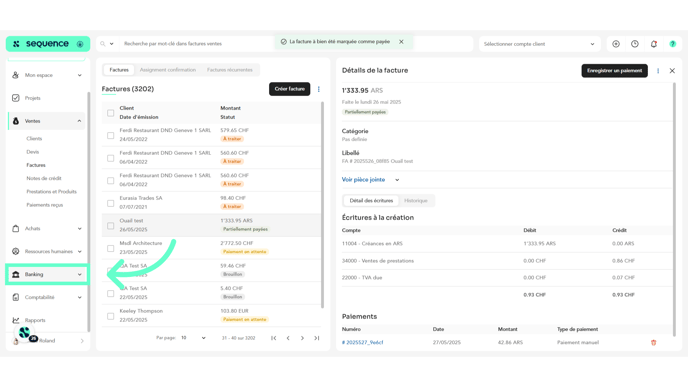Click the Créer facture button
The image size is (688, 387).
coord(290,89)
